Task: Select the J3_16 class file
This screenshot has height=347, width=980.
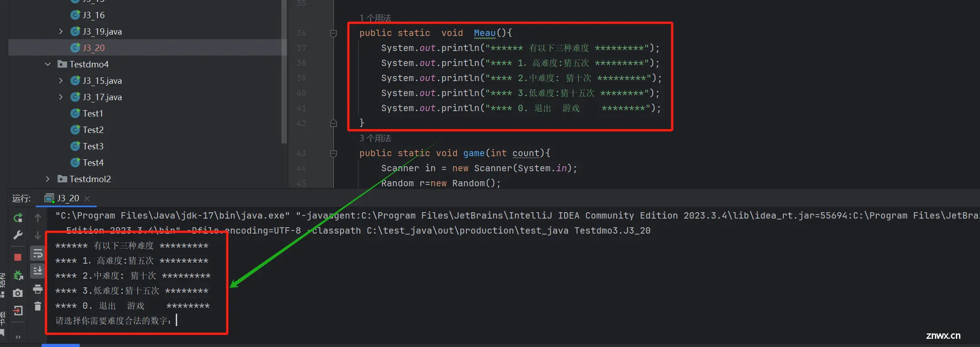Action: [93, 15]
